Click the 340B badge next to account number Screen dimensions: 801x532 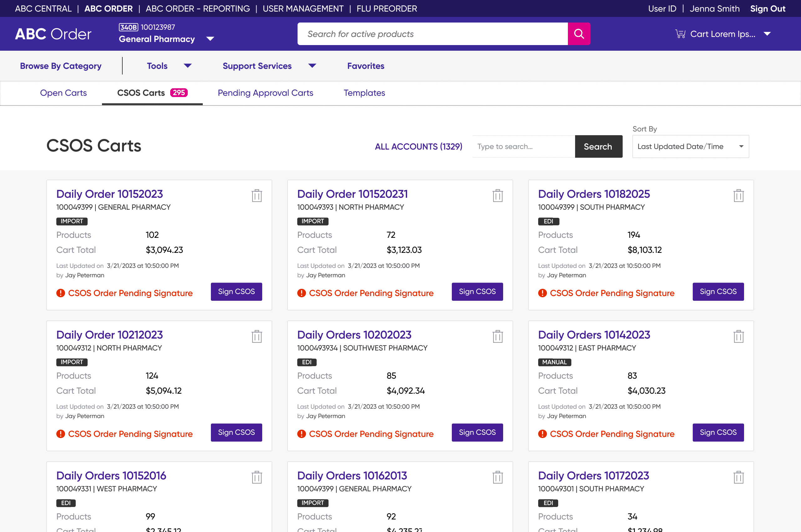click(129, 27)
